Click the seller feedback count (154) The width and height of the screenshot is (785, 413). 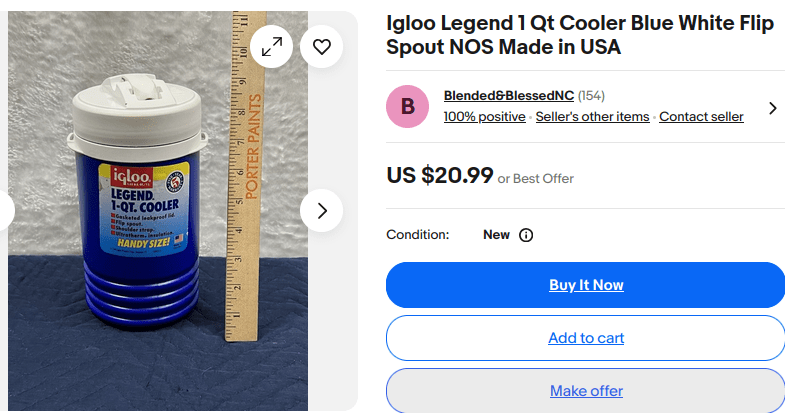(591, 96)
